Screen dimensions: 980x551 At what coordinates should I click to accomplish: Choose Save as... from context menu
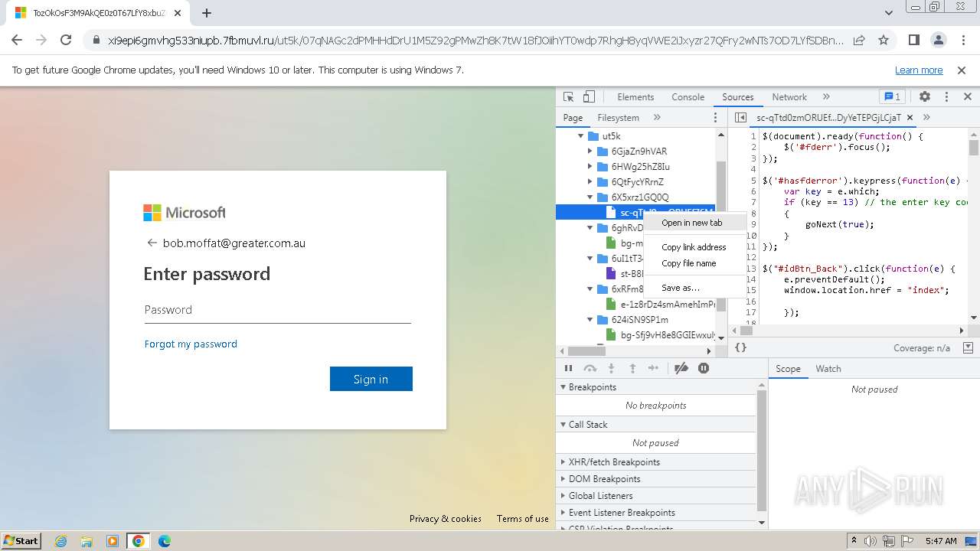click(694, 288)
